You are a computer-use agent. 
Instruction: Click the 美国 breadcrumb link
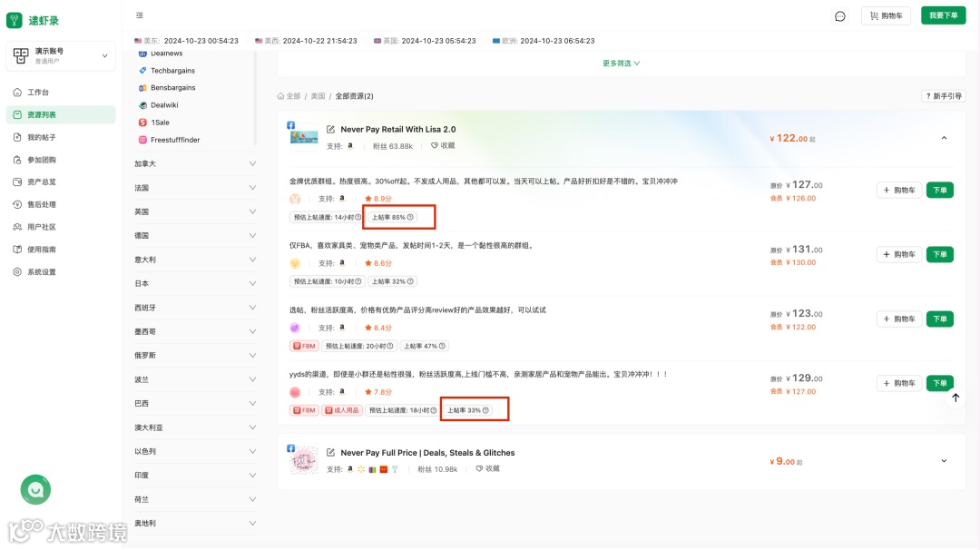coord(318,96)
